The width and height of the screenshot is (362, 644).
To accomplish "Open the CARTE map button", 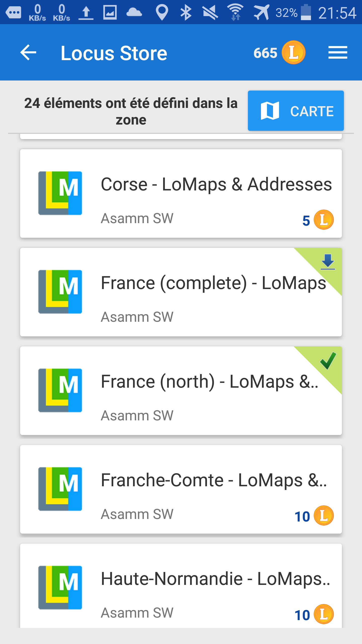I will click(296, 111).
